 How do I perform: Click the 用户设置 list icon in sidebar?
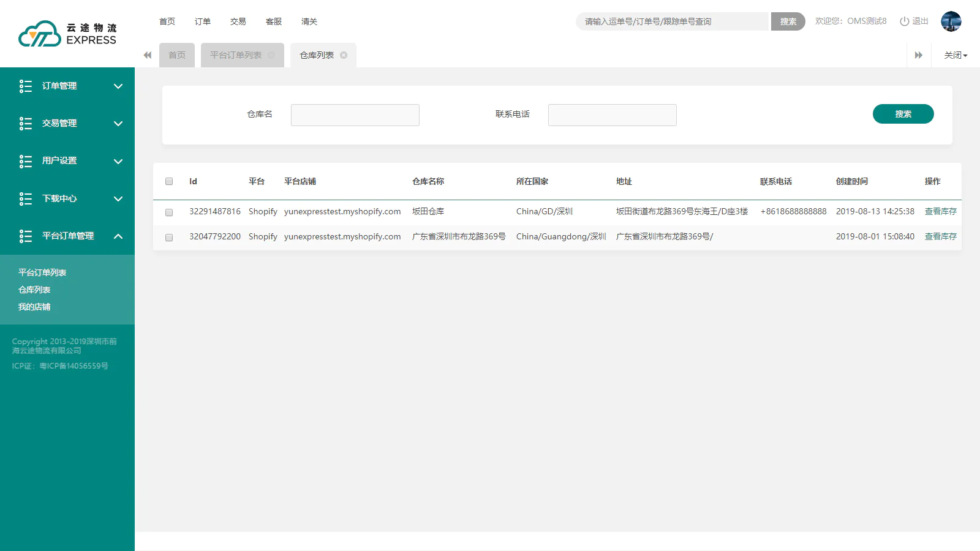[26, 161]
